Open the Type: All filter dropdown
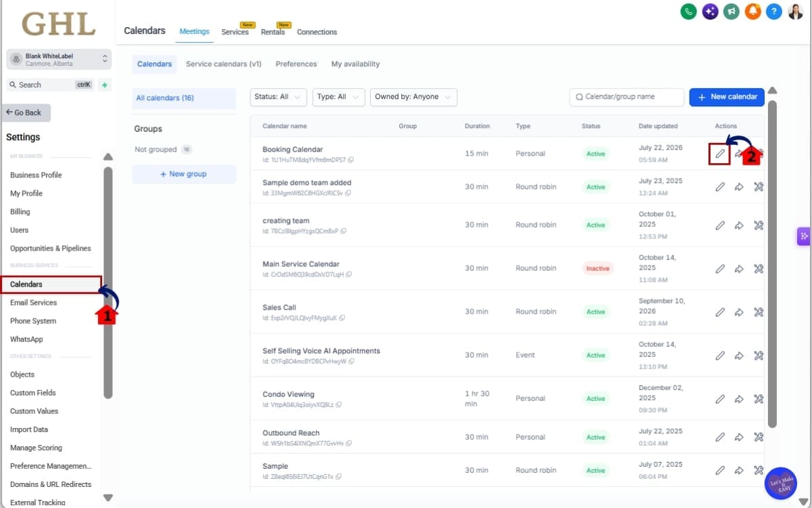Image resolution: width=812 pixels, height=508 pixels. [x=338, y=97]
